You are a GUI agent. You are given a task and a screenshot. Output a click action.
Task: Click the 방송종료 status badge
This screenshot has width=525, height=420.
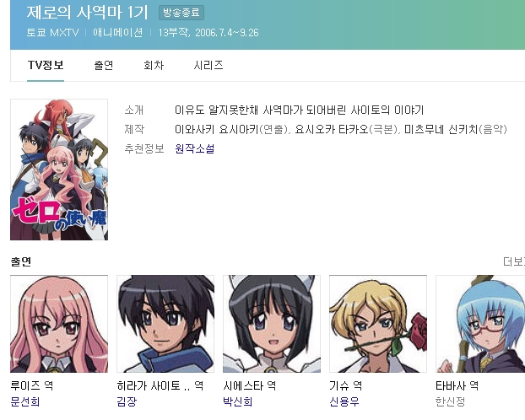coord(181,13)
